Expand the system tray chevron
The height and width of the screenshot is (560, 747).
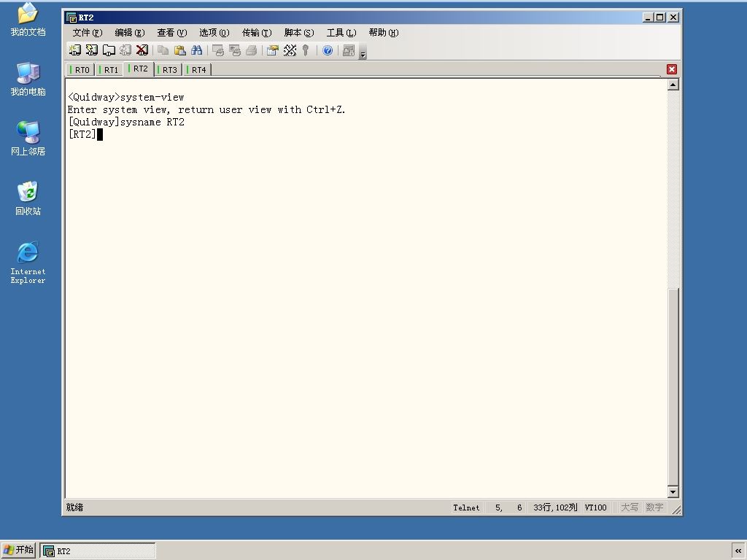pos(738,551)
